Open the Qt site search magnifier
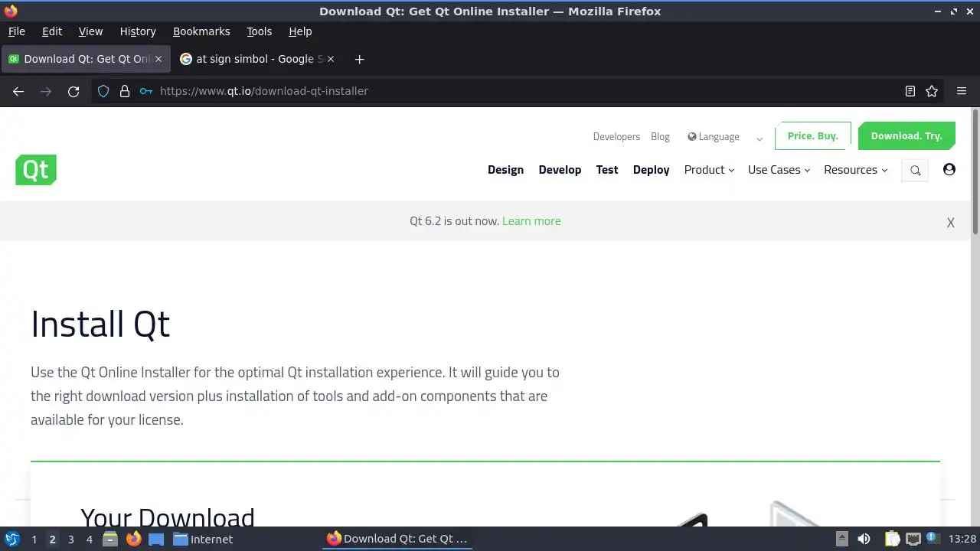980x551 pixels. [x=915, y=170]
